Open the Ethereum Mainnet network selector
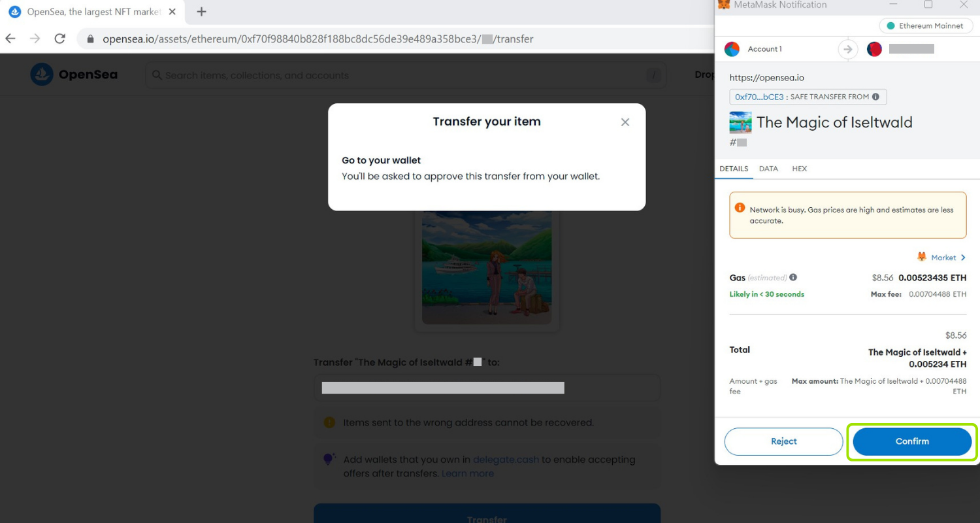980x523 pixels. pos(925,26)
